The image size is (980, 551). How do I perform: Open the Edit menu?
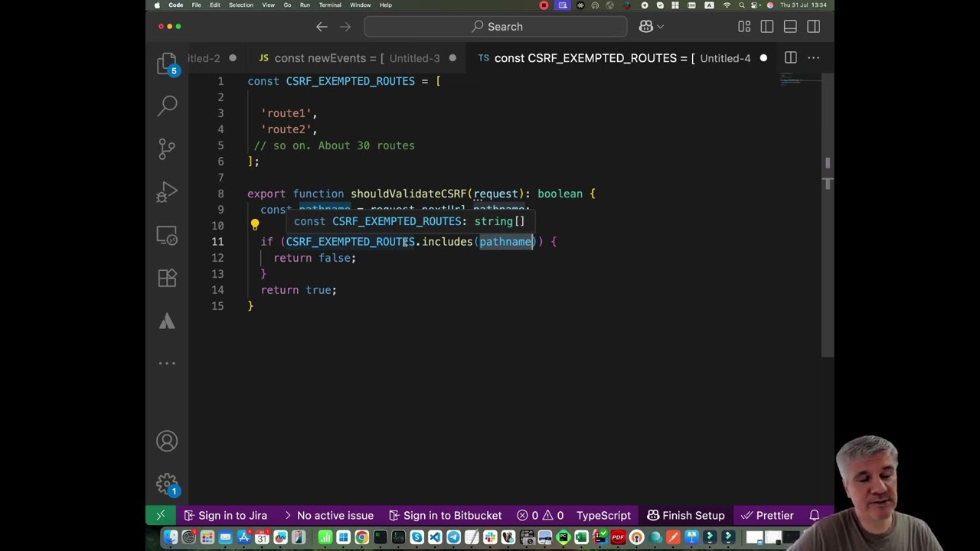pyautogui.click(x=215, y=5)
